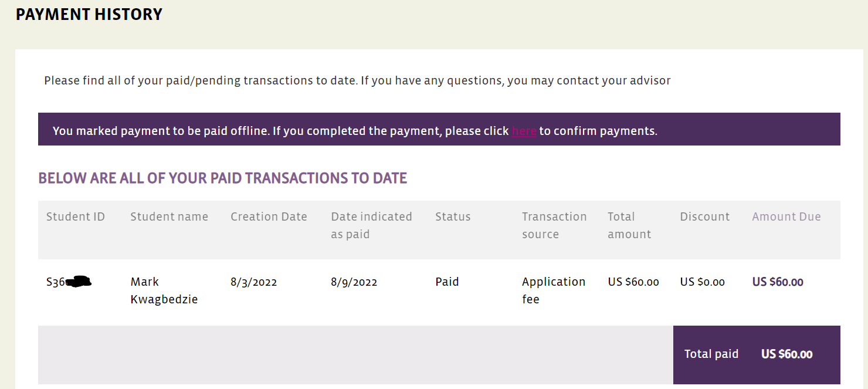Viewport: 868px width, 389px height.
Task: Click the advisor contact instruction text
Action: [357, 80]
